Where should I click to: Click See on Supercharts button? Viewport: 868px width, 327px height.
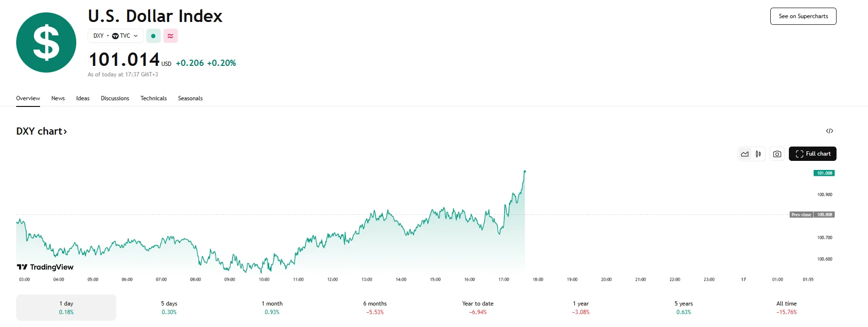click(x=803, y=16)
